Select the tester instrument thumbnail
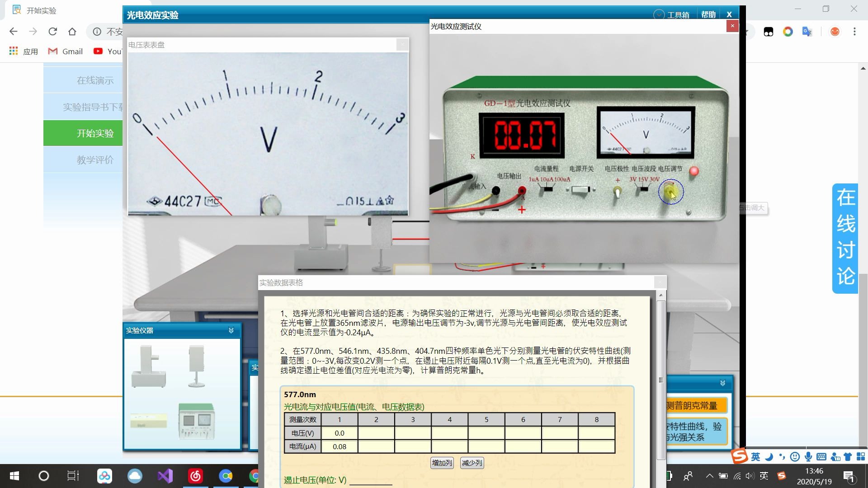The width and height of the screenshot is (868, 488). point(196,421)
